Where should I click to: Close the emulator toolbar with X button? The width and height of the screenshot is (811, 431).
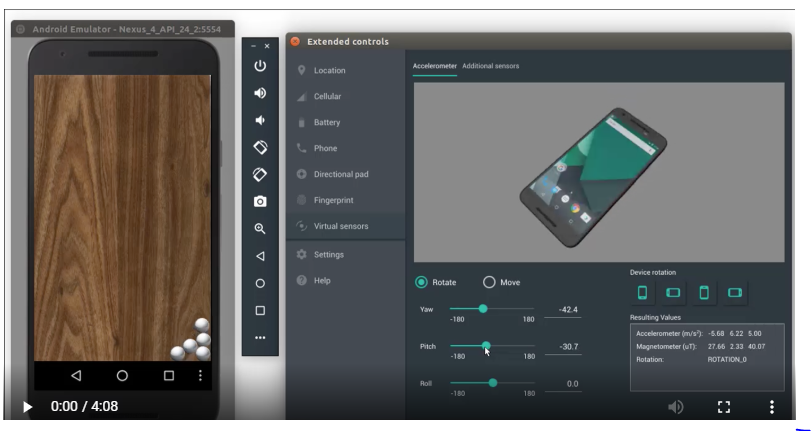pos(267,46)
